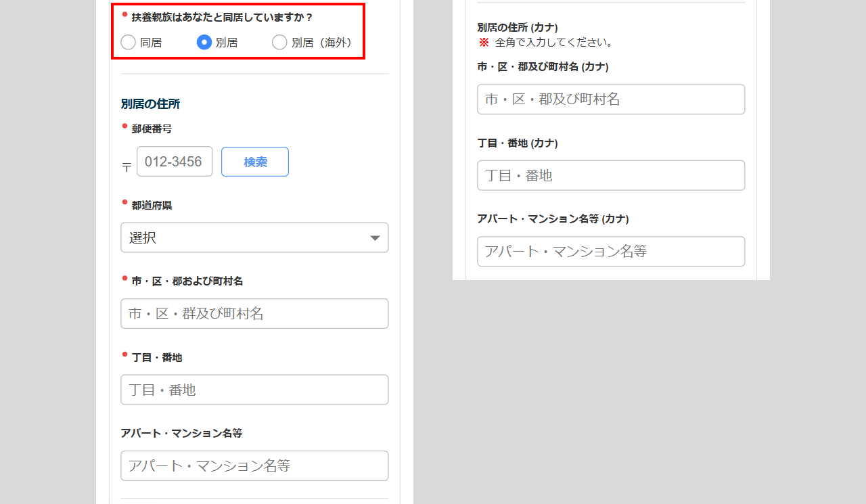Select the 同居 radio button
866x504 pixels.
[129, 43]
